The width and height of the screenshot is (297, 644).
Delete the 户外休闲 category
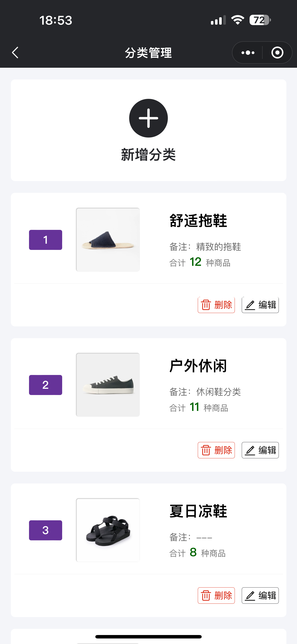click(216, 450)
